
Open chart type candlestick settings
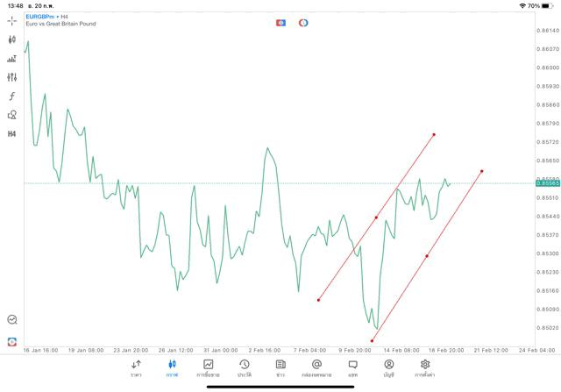(x=12, y=39)
